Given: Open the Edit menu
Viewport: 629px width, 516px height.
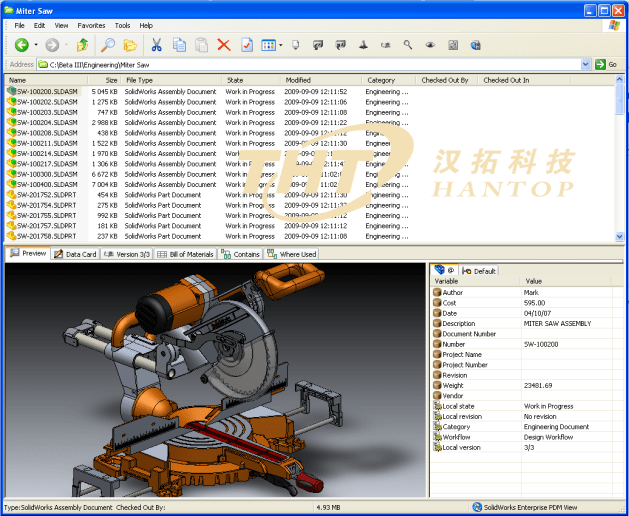Looking at the screenshot, I should (x=39, y=25).
